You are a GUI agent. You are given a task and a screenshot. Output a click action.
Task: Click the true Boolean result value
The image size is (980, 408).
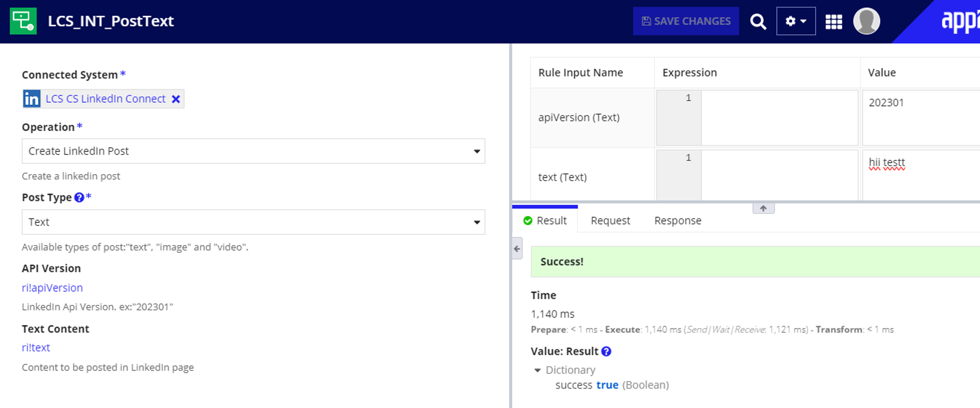607,385
